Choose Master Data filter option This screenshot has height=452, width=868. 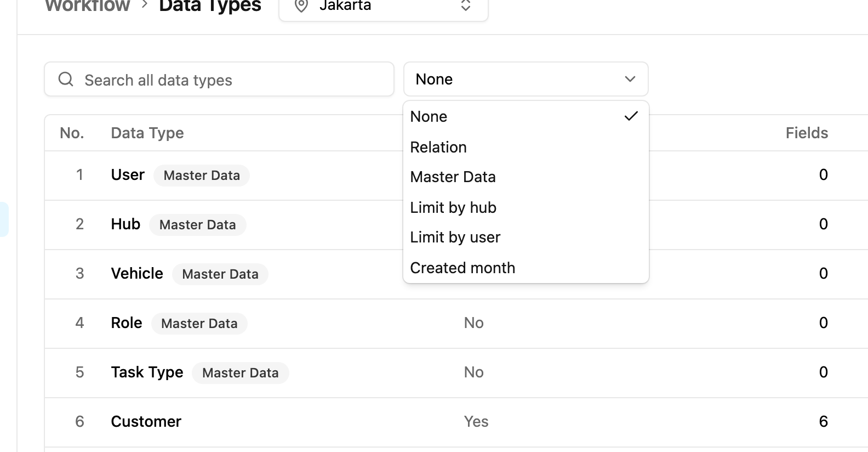(526, 177)
